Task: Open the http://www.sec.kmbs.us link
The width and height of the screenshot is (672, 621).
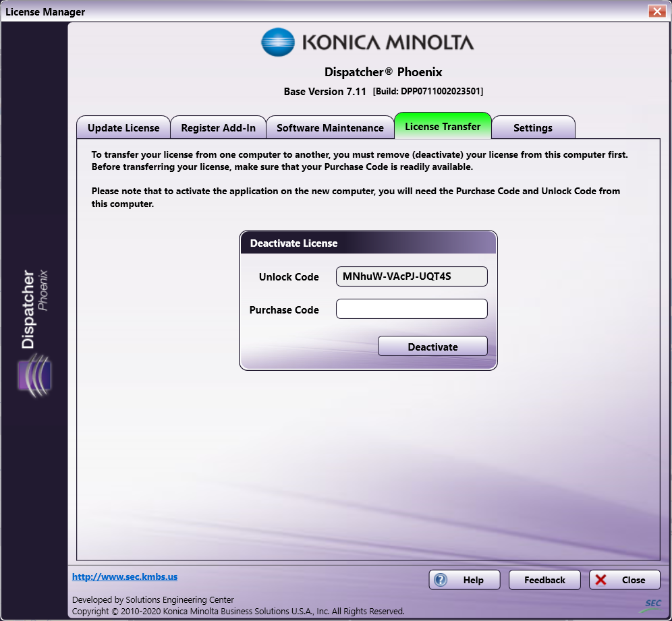Action: pyautogui.click(x=125, y=576)
